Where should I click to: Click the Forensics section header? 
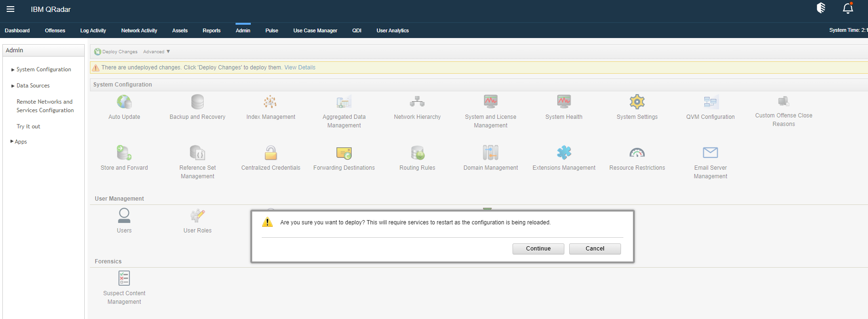click(x=108, y=261)
